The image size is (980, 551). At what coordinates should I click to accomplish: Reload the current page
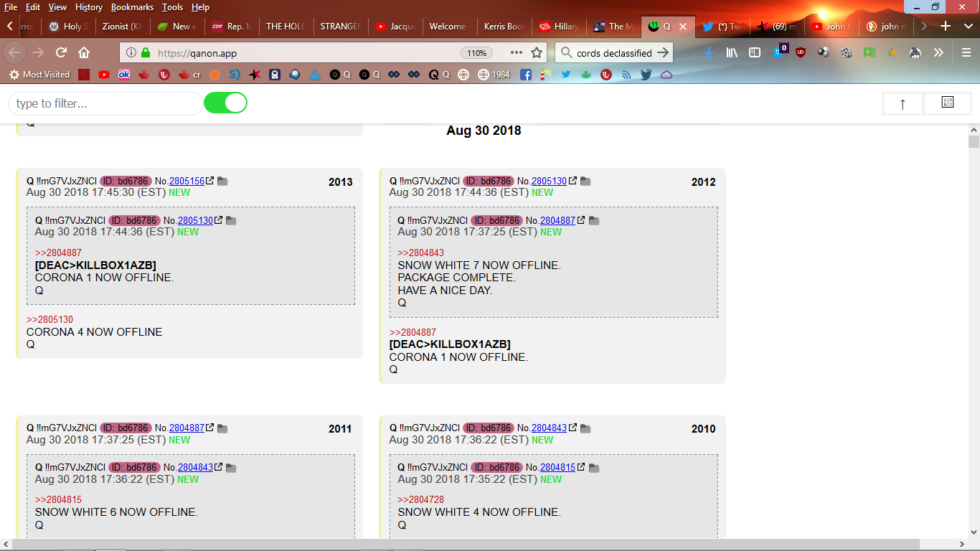61,52
